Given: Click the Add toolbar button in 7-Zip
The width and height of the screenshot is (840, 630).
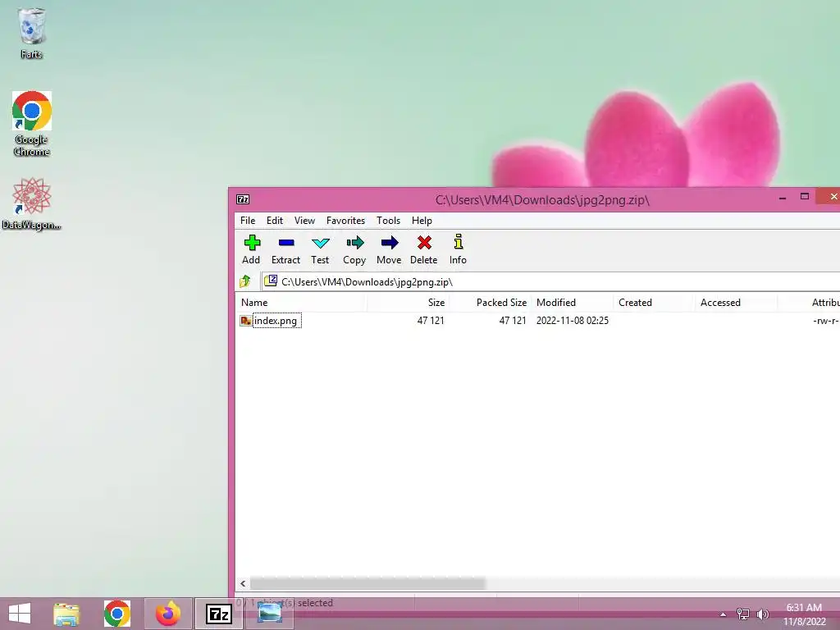Looking at the screenshot, I should click(x=251, y=249).
